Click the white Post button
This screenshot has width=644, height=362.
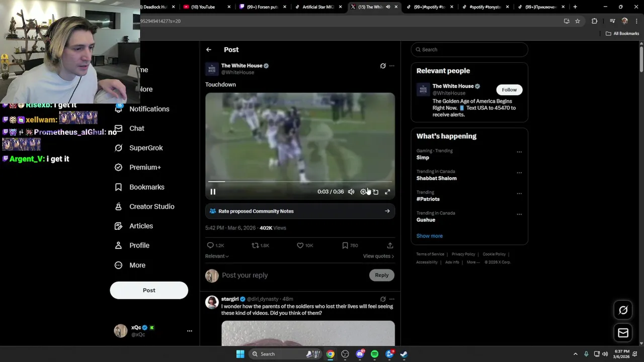pyautogui.click(x=149, y=290)
